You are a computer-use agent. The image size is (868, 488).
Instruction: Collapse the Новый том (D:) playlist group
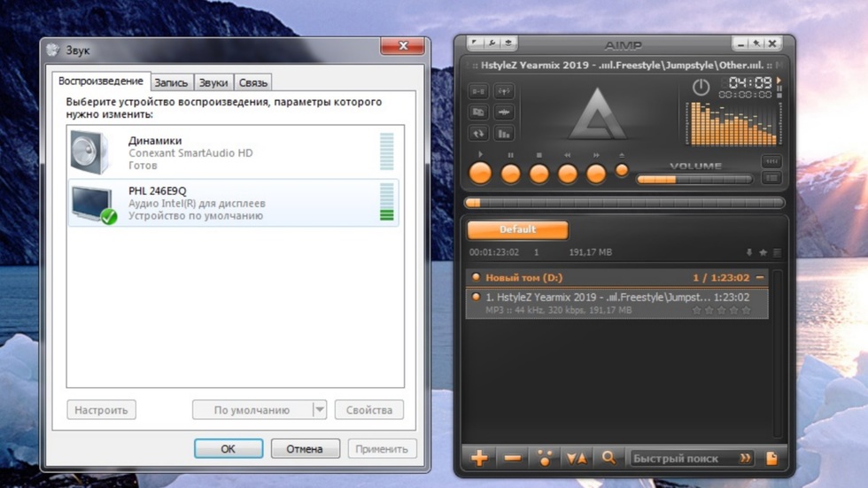point(760,277)
